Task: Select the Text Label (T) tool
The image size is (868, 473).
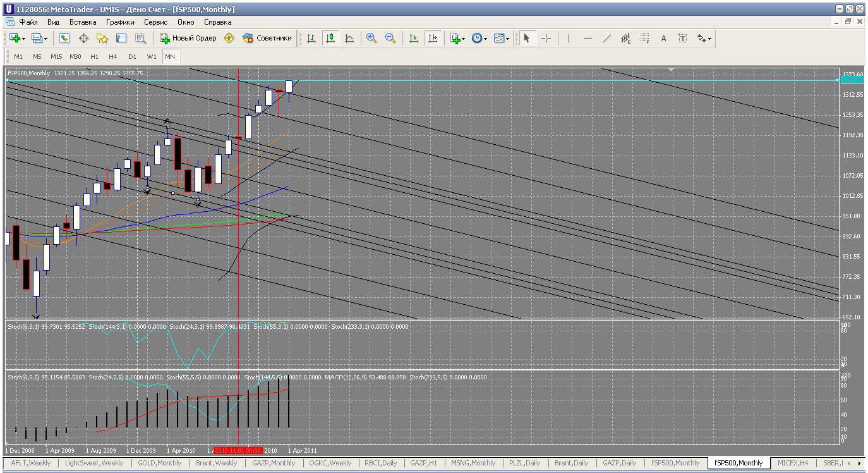Action: pos(683,39)
